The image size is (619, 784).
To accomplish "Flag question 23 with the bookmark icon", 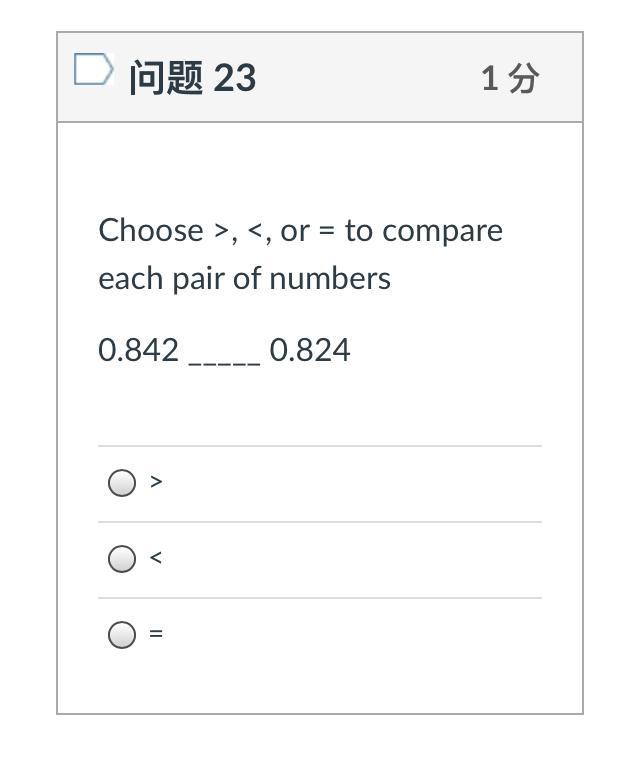I will (93, 70).
